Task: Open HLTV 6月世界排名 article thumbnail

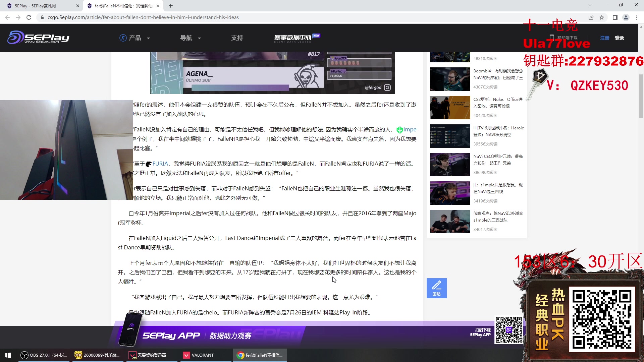Action: (x=450, y=136)
